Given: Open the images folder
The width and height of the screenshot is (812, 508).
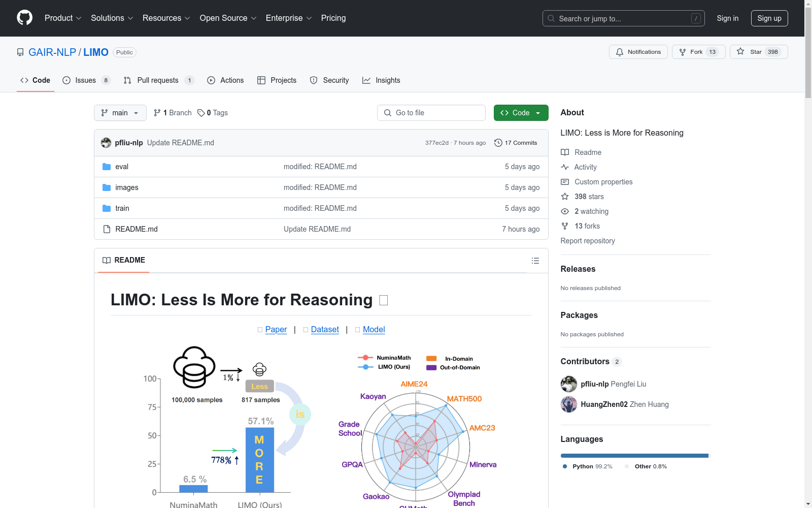Looking at the screenshot, I should pos(127,187).
